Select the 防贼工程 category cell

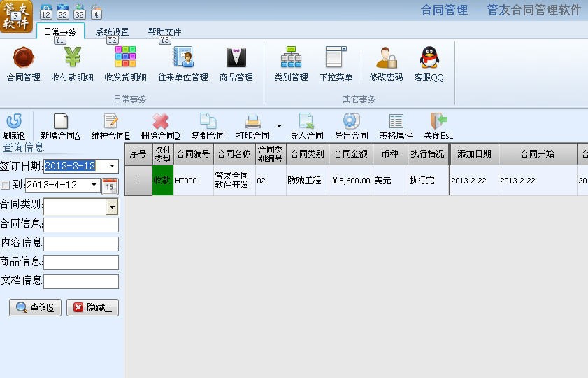pyautogui.click(x=308, y=181)
